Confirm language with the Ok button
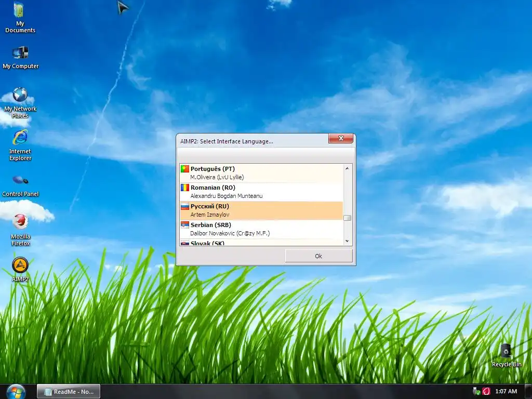The image size is (532, 399). (x=318, y=256)
